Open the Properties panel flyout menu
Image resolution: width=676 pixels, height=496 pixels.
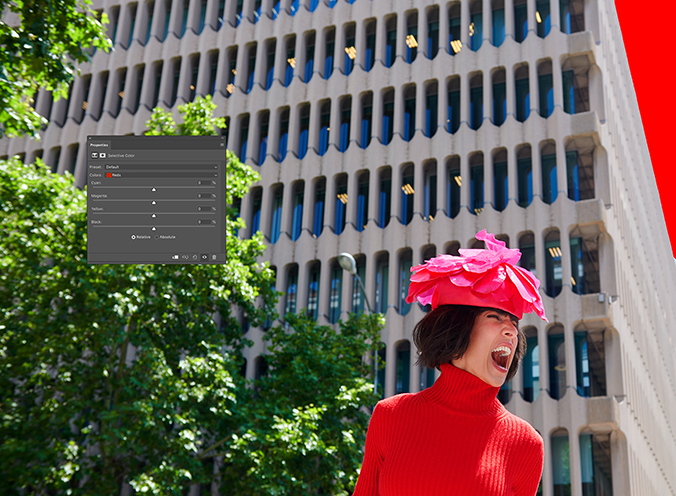tap(221, 144)
